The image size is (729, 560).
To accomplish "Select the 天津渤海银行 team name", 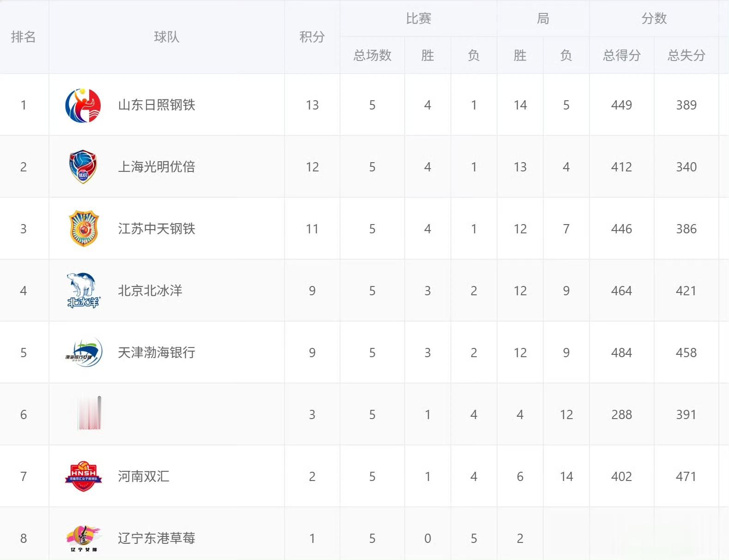I will 157,353.
